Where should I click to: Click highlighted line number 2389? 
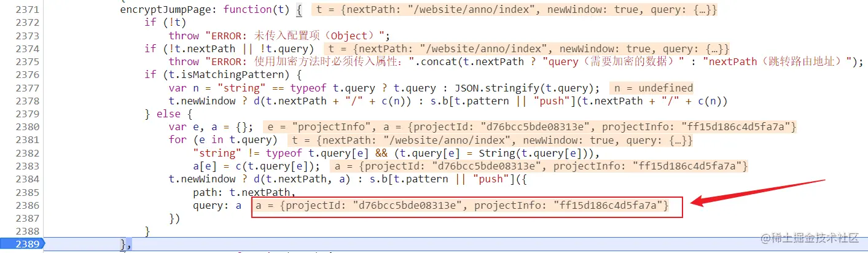[28, 244]
